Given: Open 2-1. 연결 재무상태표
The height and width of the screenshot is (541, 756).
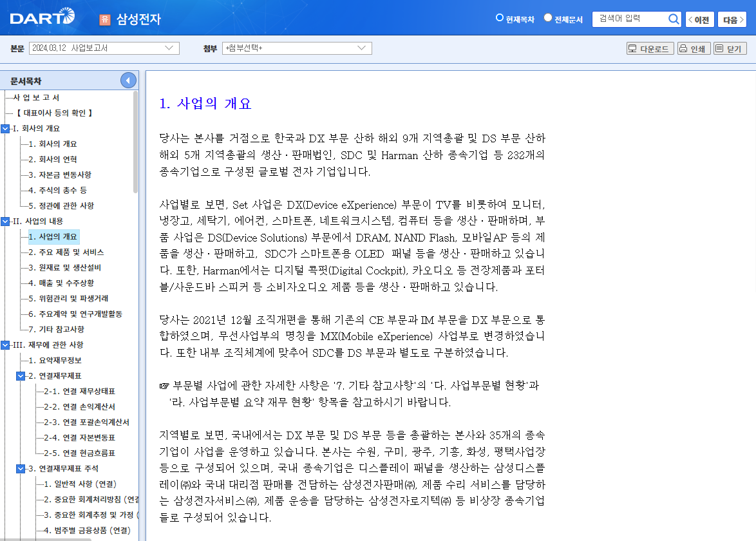Looking at the screenshot, I should click(80, 391).
